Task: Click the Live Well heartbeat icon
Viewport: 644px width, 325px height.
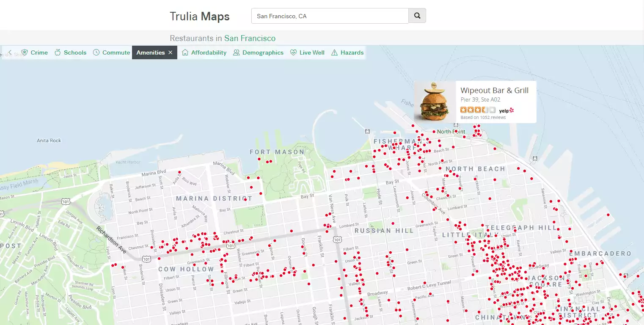Action: tap(293, 52)
